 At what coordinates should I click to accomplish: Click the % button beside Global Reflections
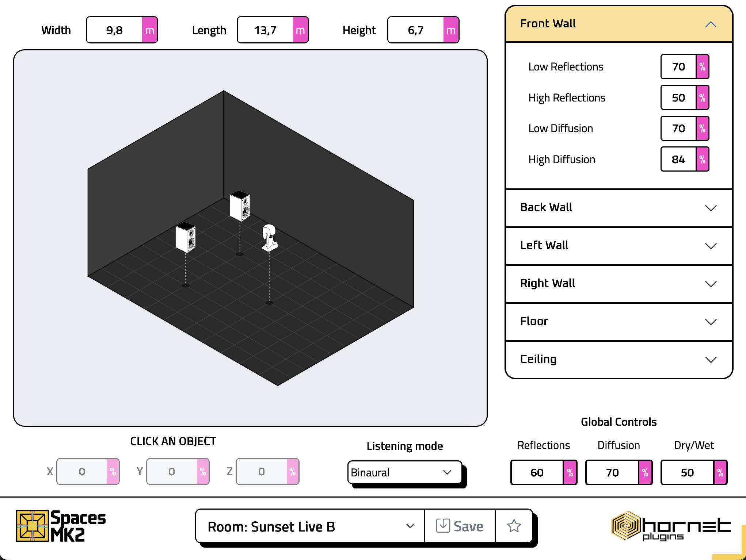(x=569, y=472)
